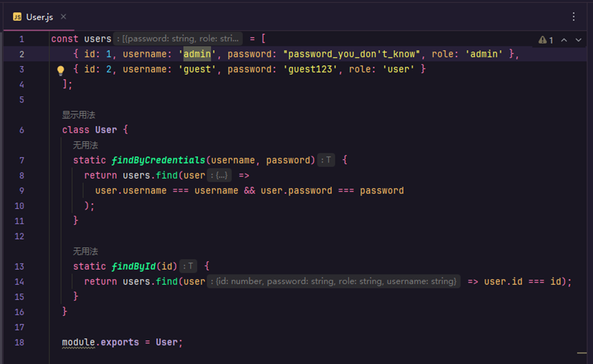Expand the long user type hint on line 14

(x=334, y=282)
